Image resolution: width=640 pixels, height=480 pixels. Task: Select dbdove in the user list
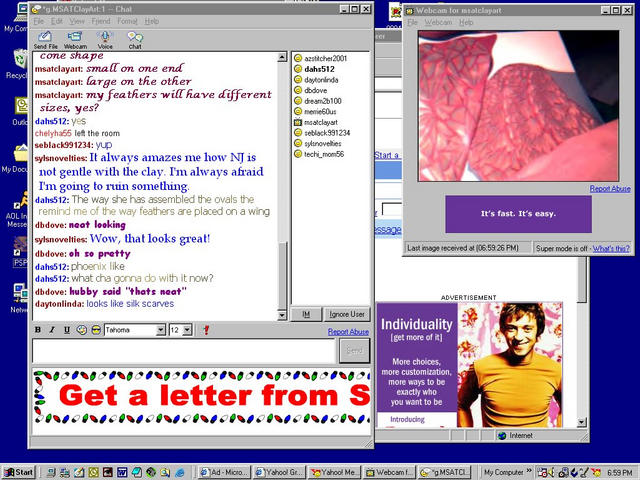click(x=316, y=90)
